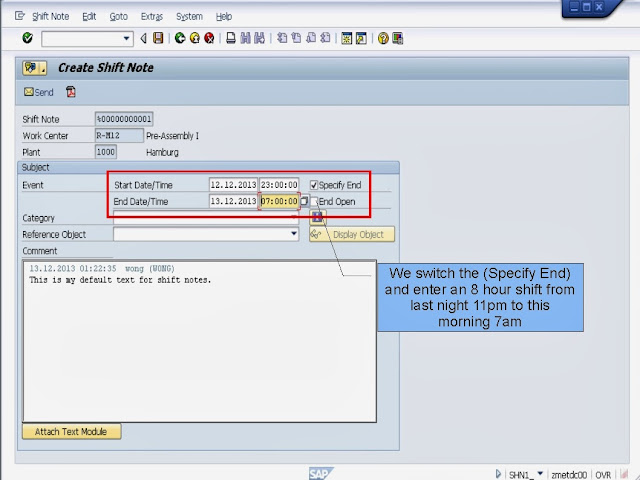Click the Display Object button

tap(352, 234)
